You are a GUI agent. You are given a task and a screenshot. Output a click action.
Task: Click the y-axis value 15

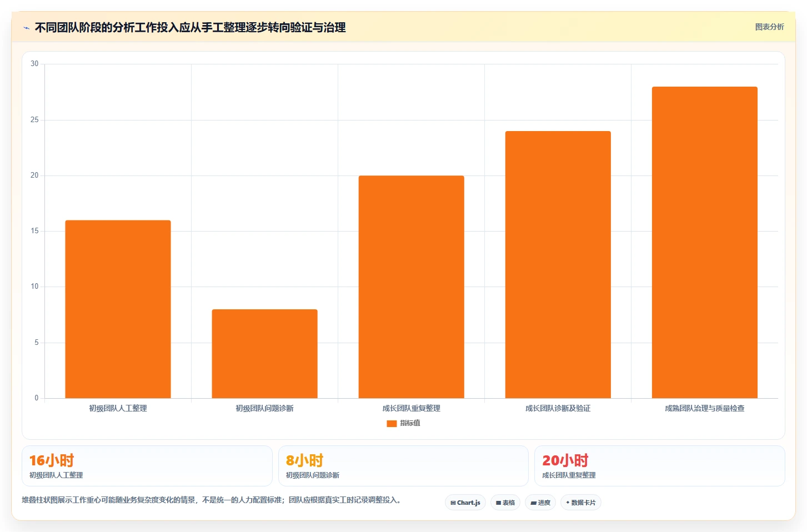34,231
